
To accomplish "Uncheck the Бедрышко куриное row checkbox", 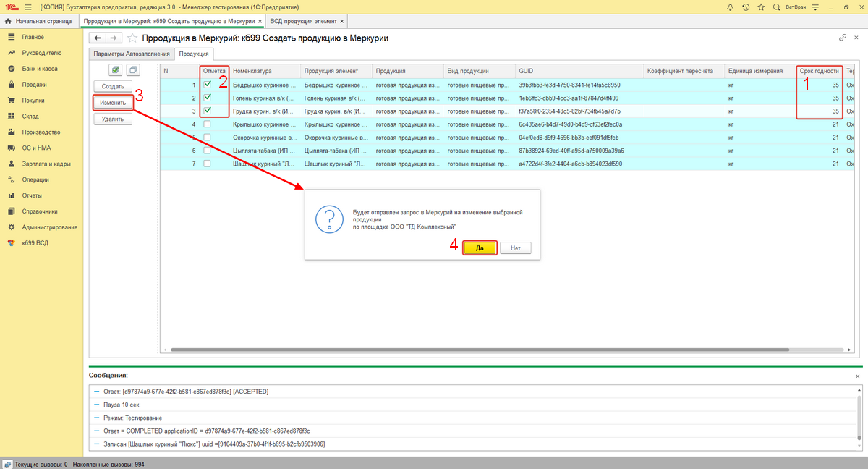I will point(208,85).
